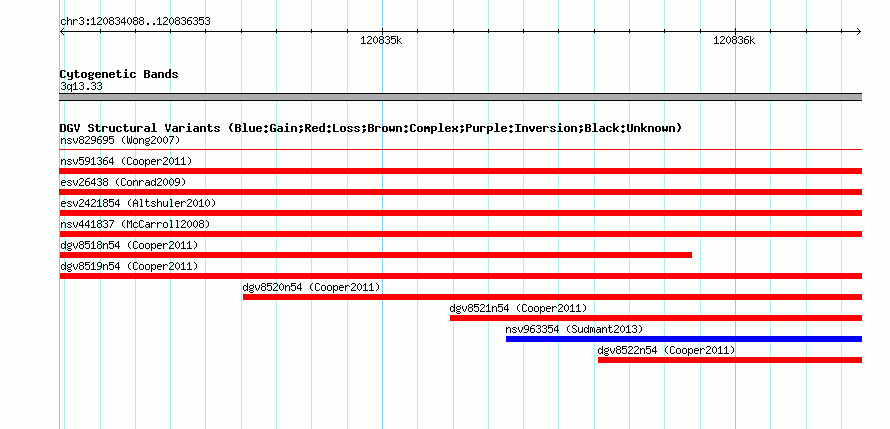890x429 pixels.
Task: Click the left arrow of the ruler
Action: pyautogui.click(x=62, y=32)
